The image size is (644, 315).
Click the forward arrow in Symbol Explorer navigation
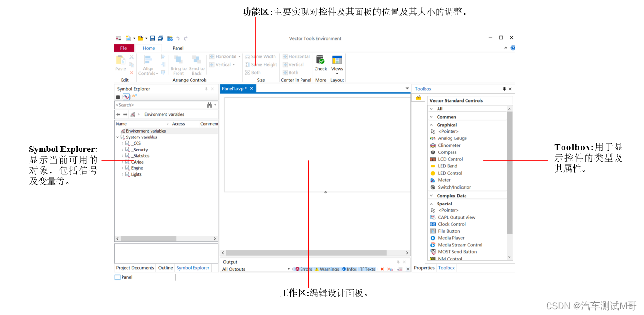point(125,114)
